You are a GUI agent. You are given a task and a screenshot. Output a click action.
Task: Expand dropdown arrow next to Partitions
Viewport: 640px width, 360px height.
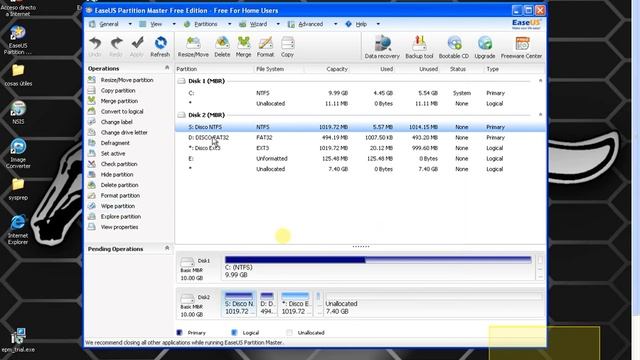229,24
